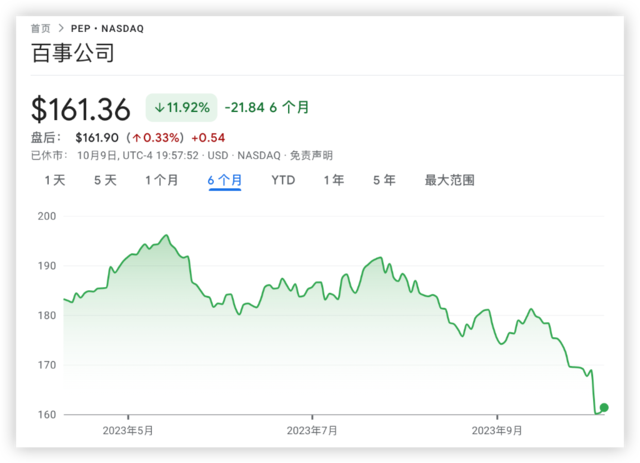Select the 1 年 range tab

click(334, 180)
